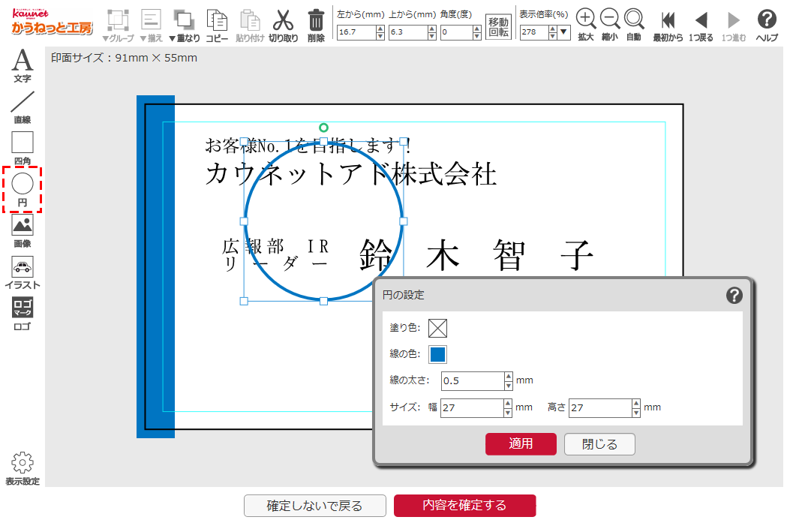Click the 1つ戻る undo arrow
This screenshot has height=532, width=787.
pyautogui.click(x=701, y=20)
